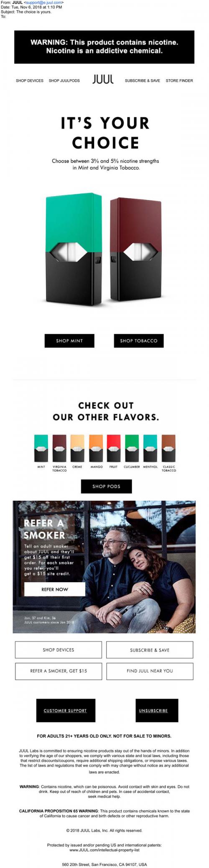Click Refer Now on smoker banner
Image resolution: width=209 pixels, height=868 pixels.
(x=55, y=589)
